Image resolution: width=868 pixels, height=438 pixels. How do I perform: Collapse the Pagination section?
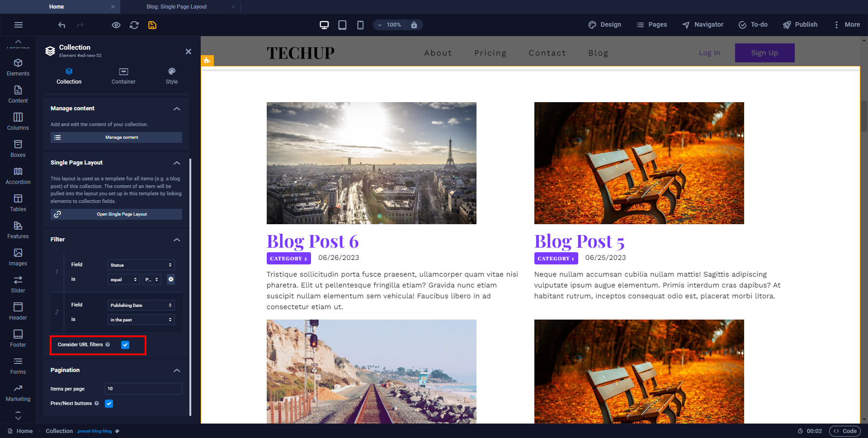(177, 370)
